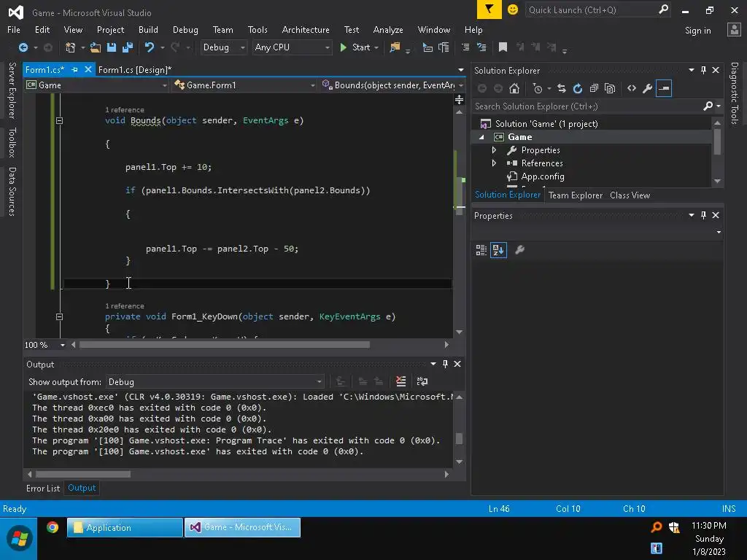747x560 pixels.
Task: Close the Form1.cs tab
Action: tap(88, 69)
